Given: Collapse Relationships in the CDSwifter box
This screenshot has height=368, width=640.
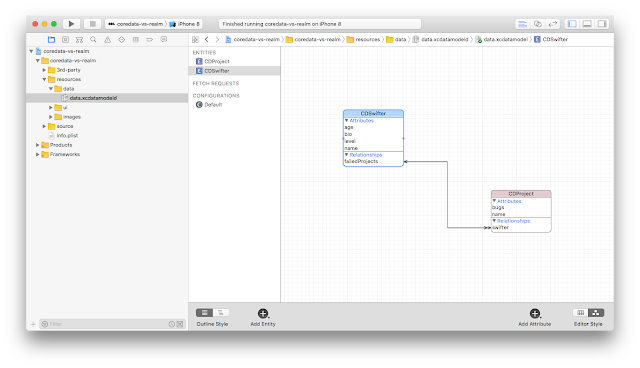Looking at the screenshot, I should [347, 155].
